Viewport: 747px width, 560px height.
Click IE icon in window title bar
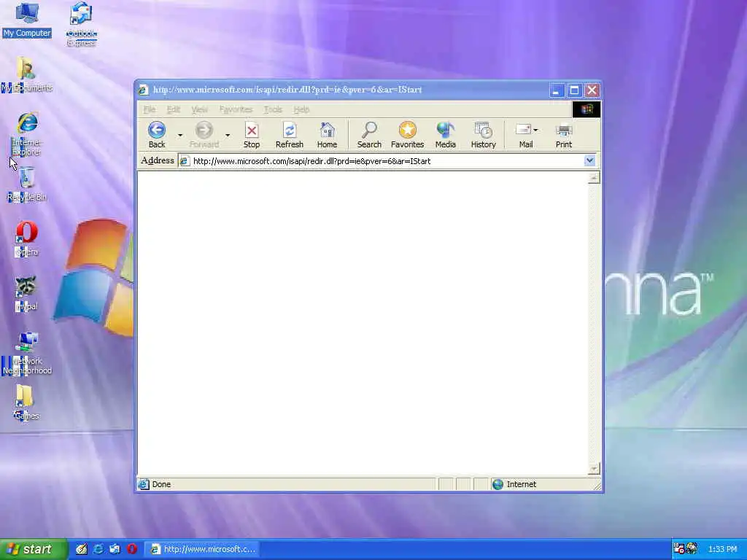(x=144, y=90)
